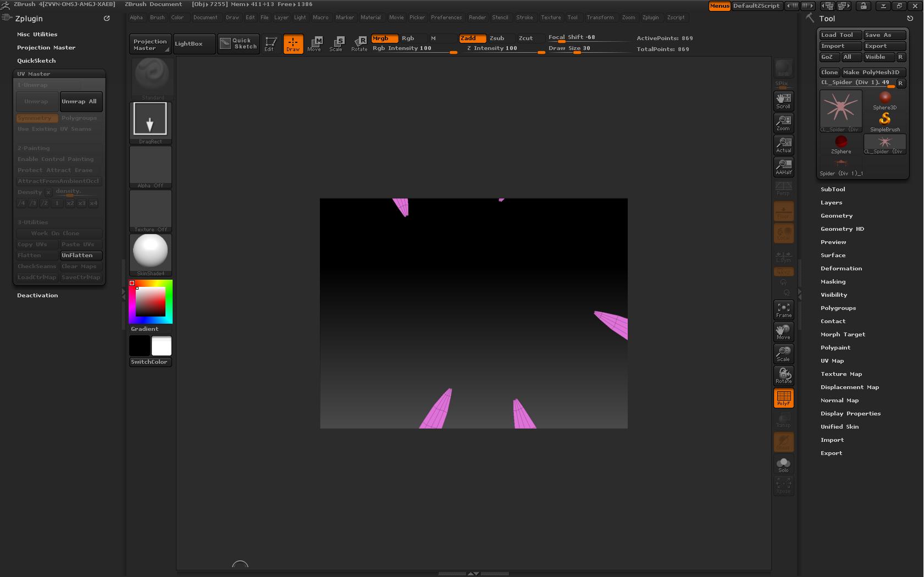Click the Frame icon

point(784,310)
